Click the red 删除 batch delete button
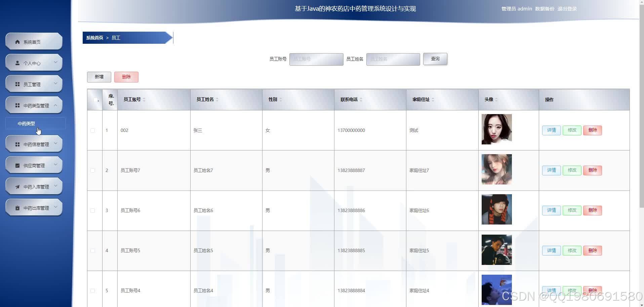Image resolution: width=644 pixels, height=307 pixels. click(126, 77)
